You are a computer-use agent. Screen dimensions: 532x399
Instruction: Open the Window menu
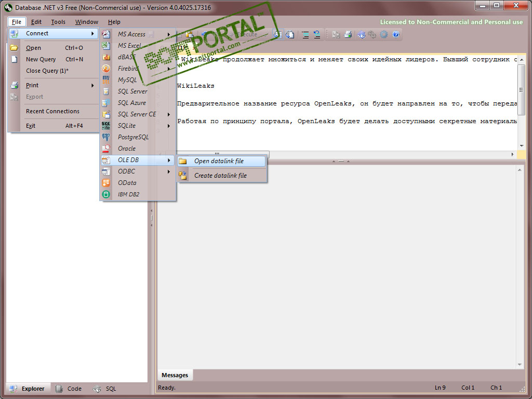pyautogui.click(x=87, y=22)
